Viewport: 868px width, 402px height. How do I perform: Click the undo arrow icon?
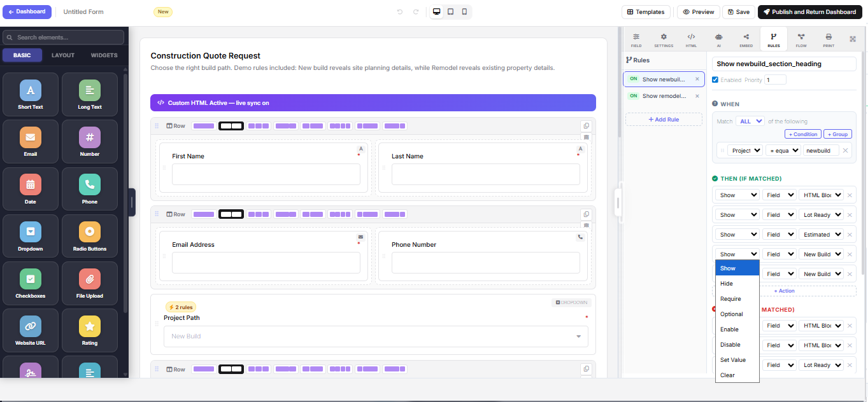coord(400,11)
